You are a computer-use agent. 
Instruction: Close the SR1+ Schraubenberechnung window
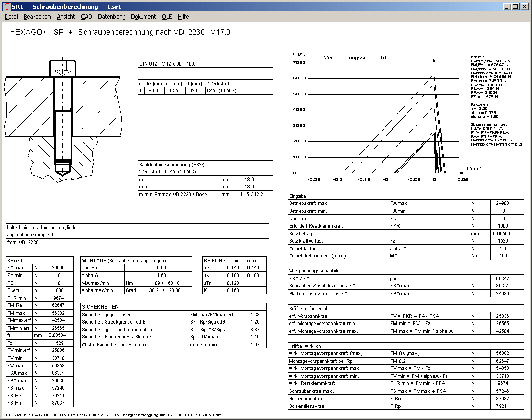523,6
